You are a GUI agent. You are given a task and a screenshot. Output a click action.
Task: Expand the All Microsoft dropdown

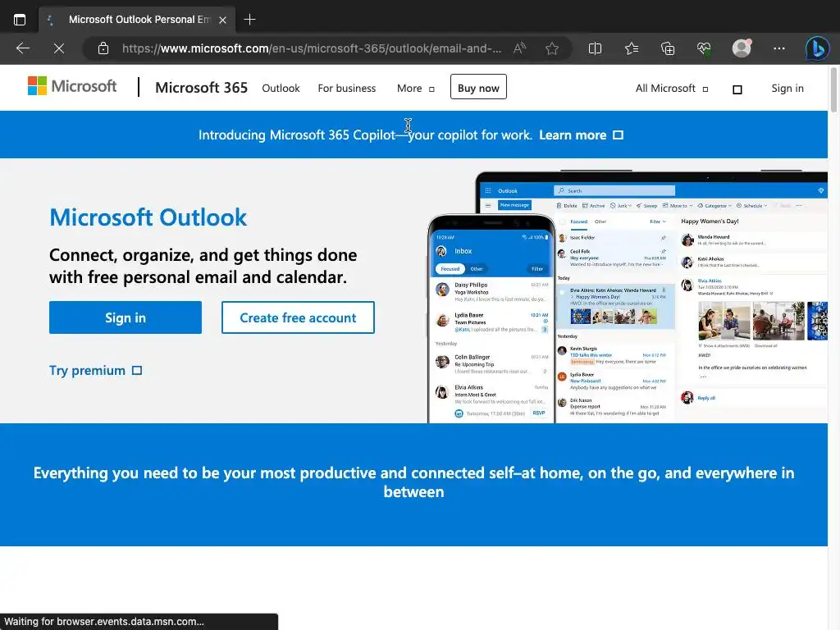pyautogui.click(x=671, y=89)
